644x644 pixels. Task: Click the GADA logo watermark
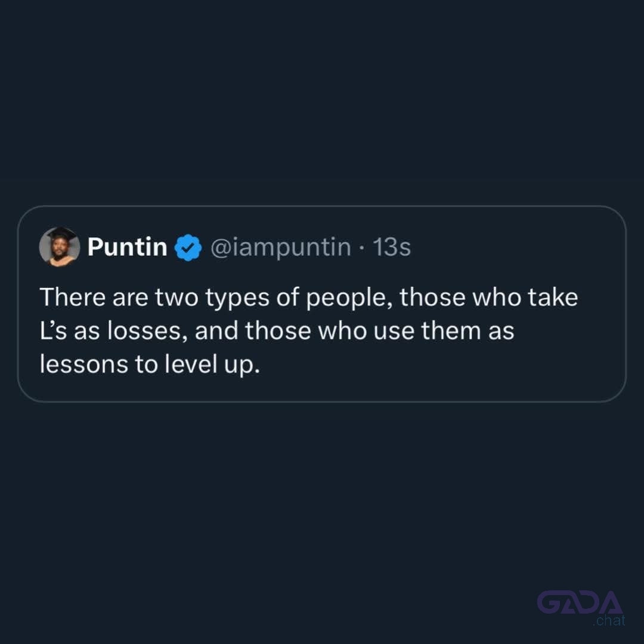click(x=580, y=602)
